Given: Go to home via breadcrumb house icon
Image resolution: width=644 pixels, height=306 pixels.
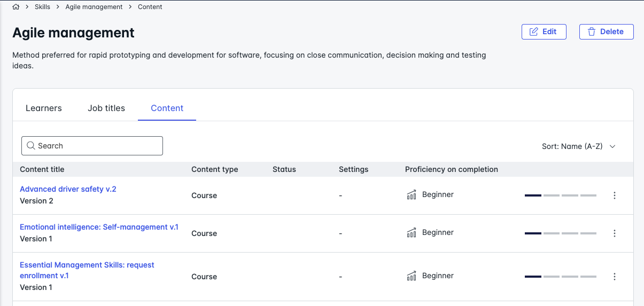Looking at the screenshot, I should pos(15,7).
